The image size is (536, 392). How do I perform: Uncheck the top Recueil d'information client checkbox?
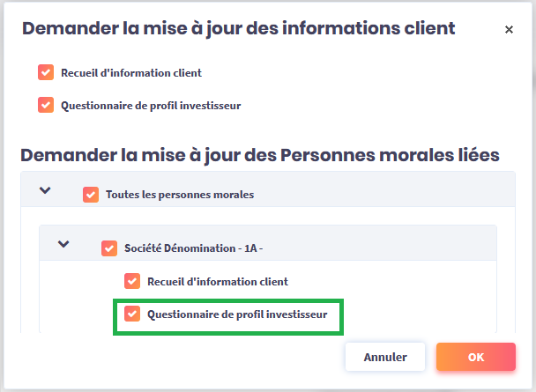(46, 73)
